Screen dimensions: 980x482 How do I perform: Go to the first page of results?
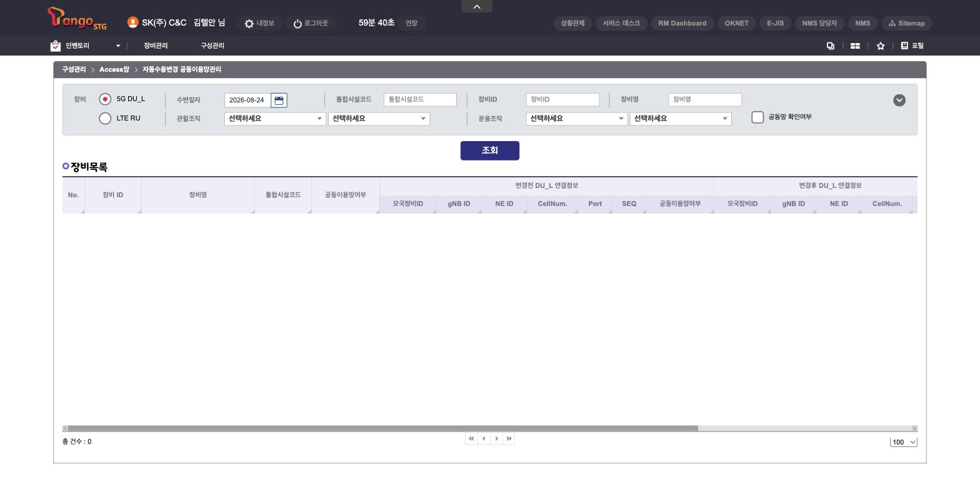click(471, 438)
